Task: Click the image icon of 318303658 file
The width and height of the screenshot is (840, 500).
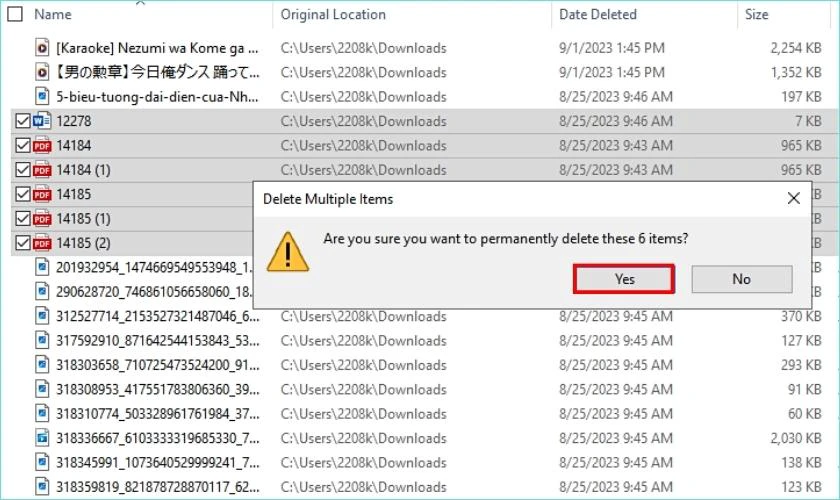Action: click(42, 365)
